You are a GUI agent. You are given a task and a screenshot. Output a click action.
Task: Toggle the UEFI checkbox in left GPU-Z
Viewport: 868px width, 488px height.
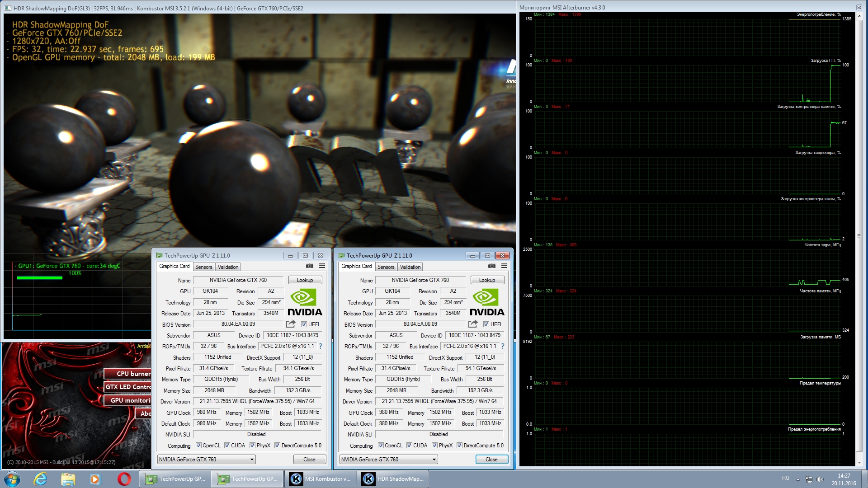click(x=304, y=324)
